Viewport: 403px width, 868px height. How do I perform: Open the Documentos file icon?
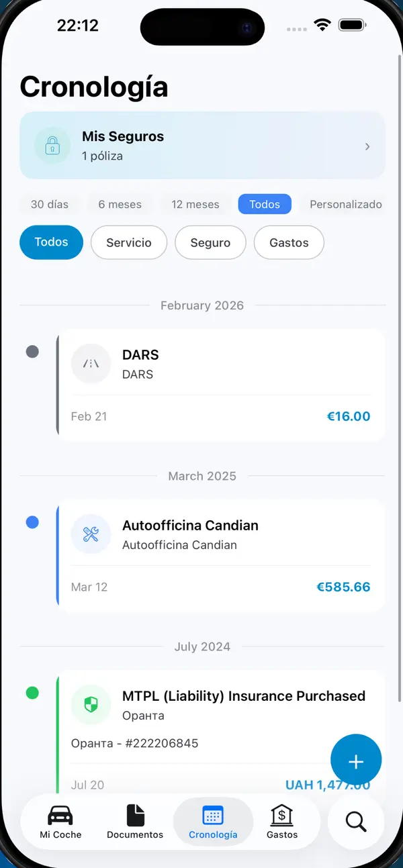coord(136,815)
